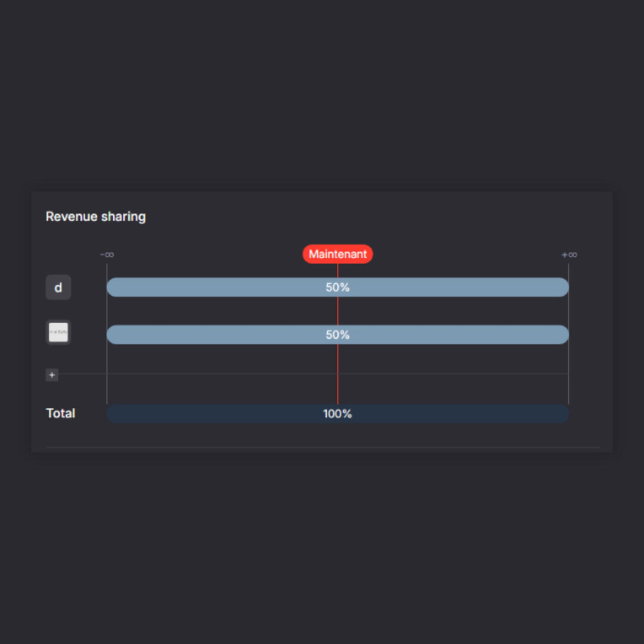
Task: Click the "Revenue sharing" heading
Action: coord(95,216)
